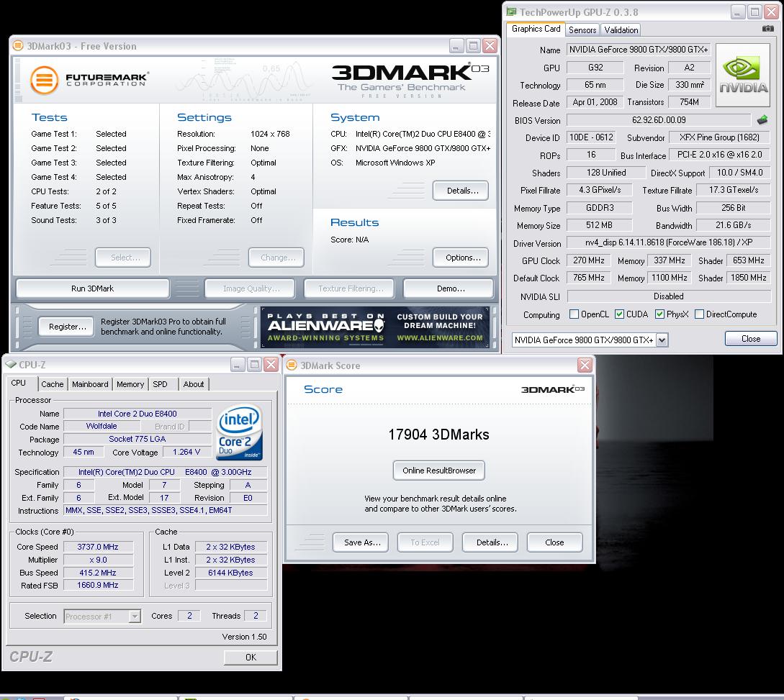Click the CPU-Z title bar icon
Screen dimensions: 784x700
click(x=11, y=365)
